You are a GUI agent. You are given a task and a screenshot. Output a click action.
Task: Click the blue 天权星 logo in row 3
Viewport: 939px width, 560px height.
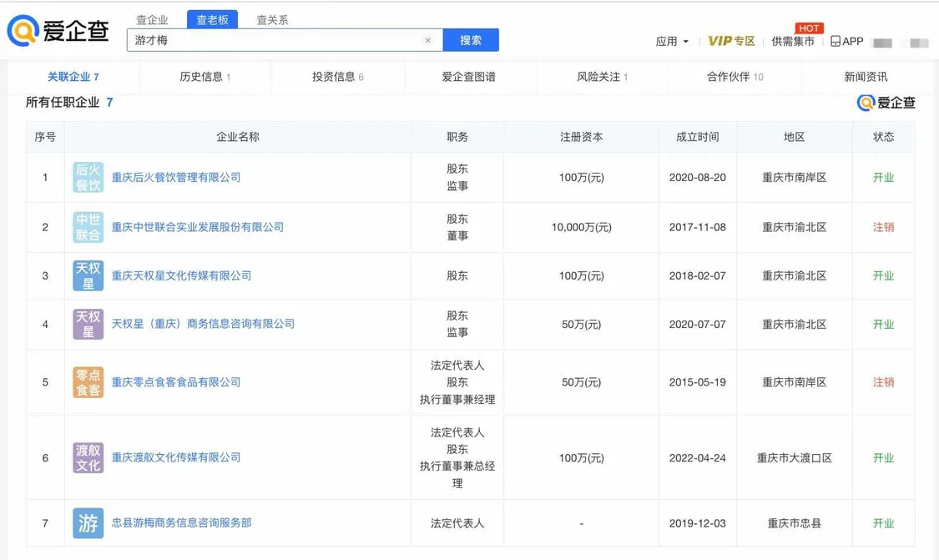(x=88, y=275)
